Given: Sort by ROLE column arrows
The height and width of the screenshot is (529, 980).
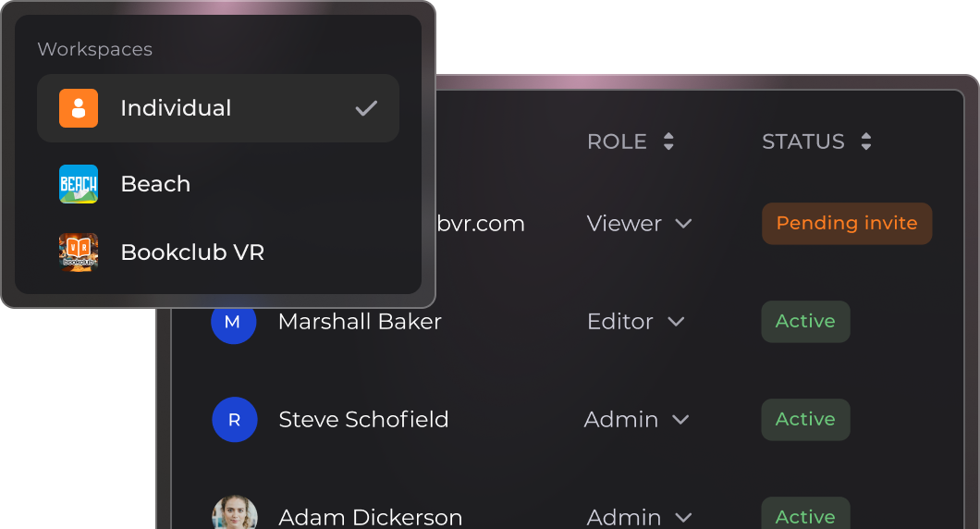Looking at the screenshot, I should click(x=668, y=141).
